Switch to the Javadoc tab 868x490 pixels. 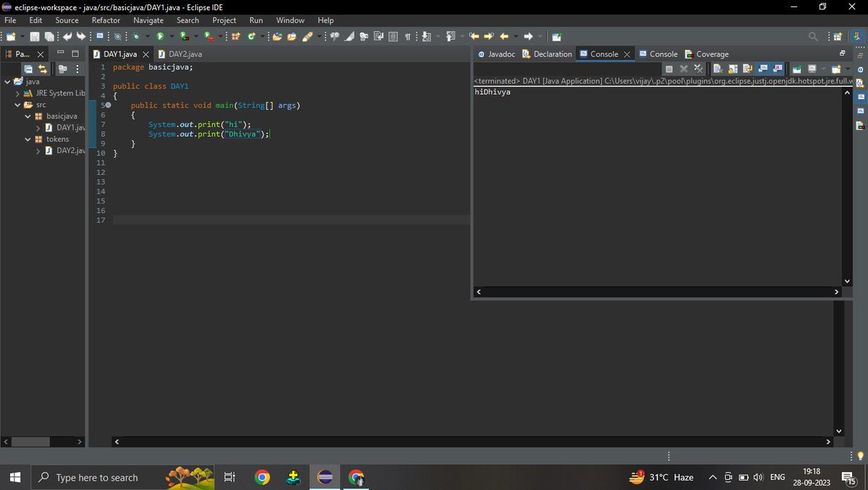[497, 54]
